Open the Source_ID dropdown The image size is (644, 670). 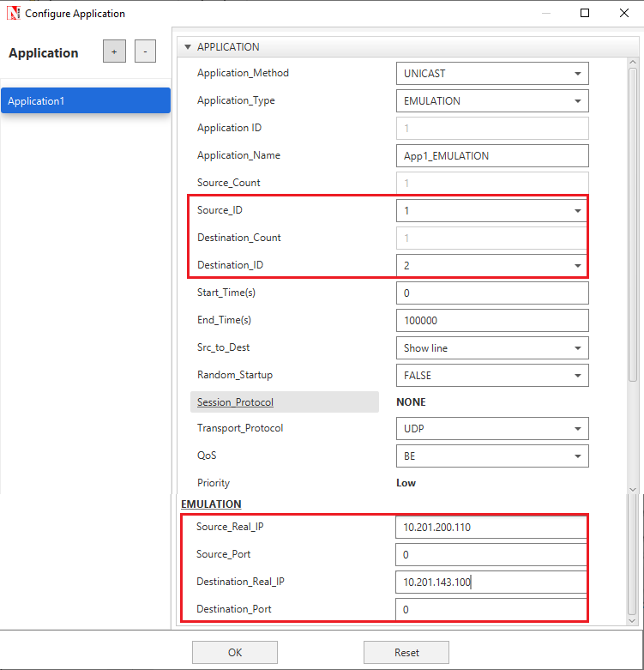tap(491, 211)
